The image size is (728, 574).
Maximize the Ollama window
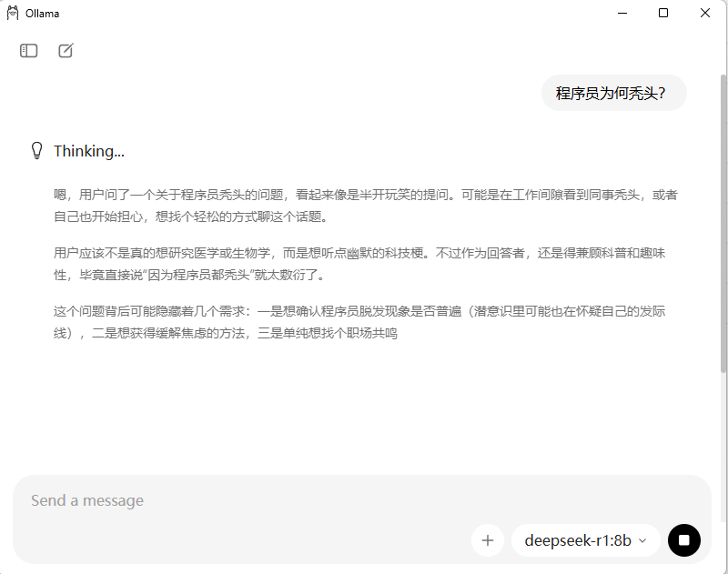(663, 13)
